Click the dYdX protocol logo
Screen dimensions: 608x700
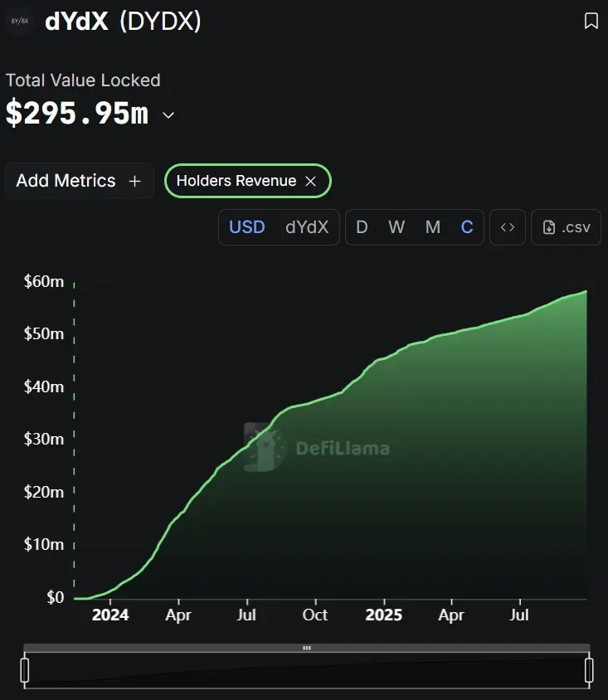pyautogui.click(x=20, y=21)
